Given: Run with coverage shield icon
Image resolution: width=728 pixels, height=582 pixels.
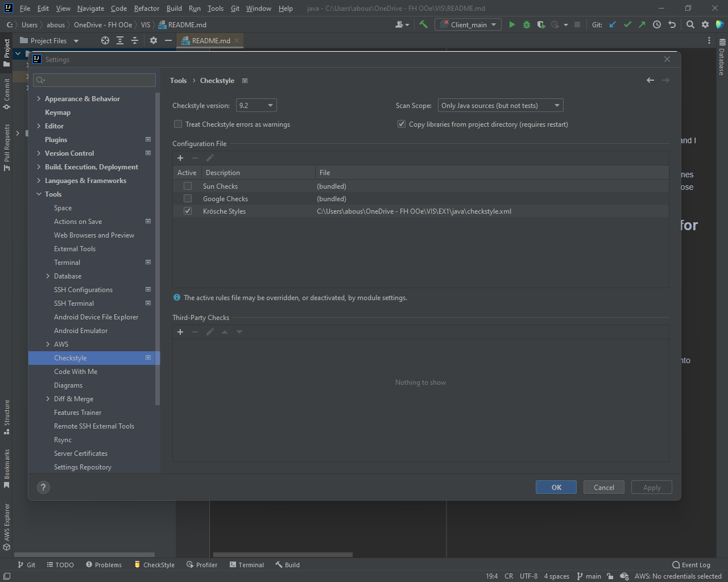Looking at the screenshot, I should point(541,24).
